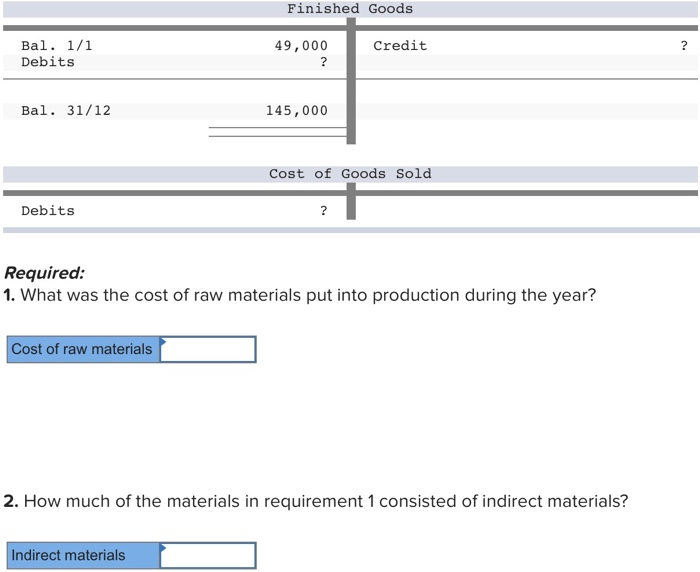Select the blue "Indirect materials" label
This screenshot has height=572, width=700.
(69, 555)
